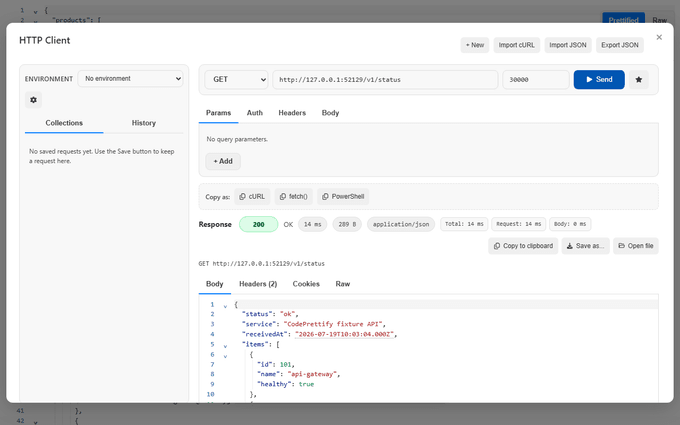Screen dimensions: 680x425
Task: Collapse the items array on line 5
Action: pyautogui.click(x=225, y=346)
